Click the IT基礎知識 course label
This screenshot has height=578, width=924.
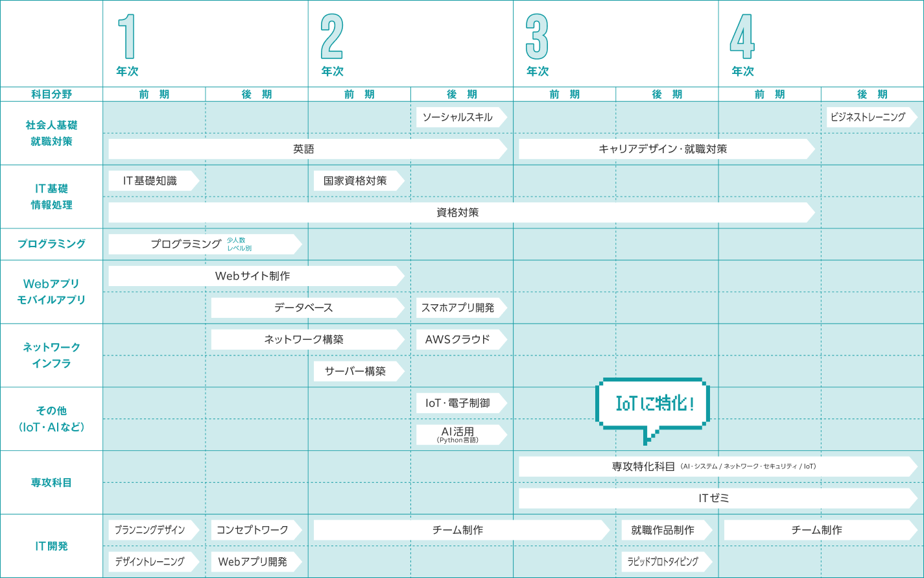150,181
